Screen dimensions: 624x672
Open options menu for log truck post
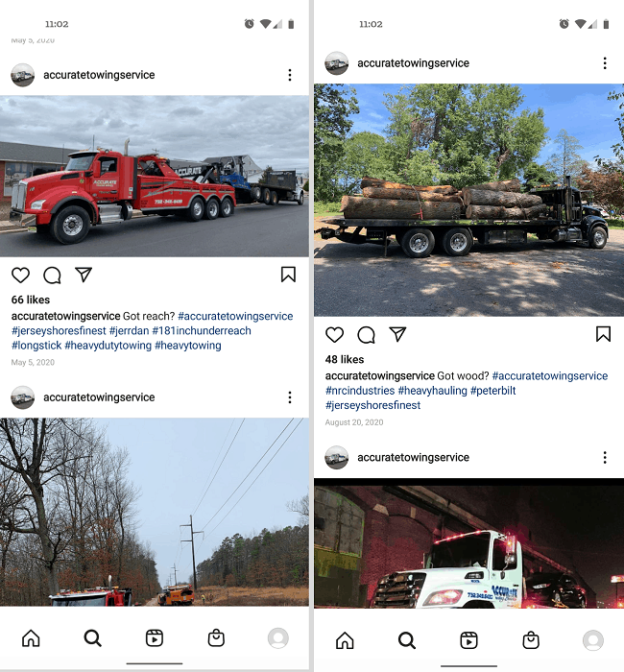click(x=605, y=63)
